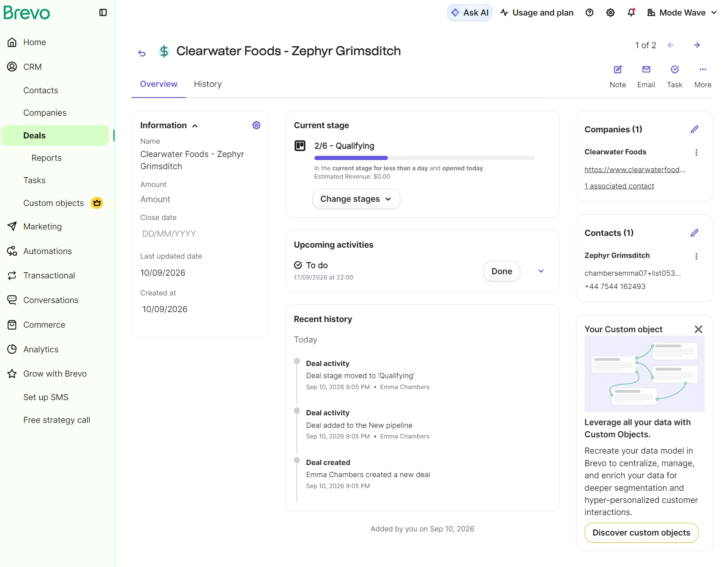Open the clearwaterfood website link
This screenshot has height=567, width=728.
coord(635,170)
